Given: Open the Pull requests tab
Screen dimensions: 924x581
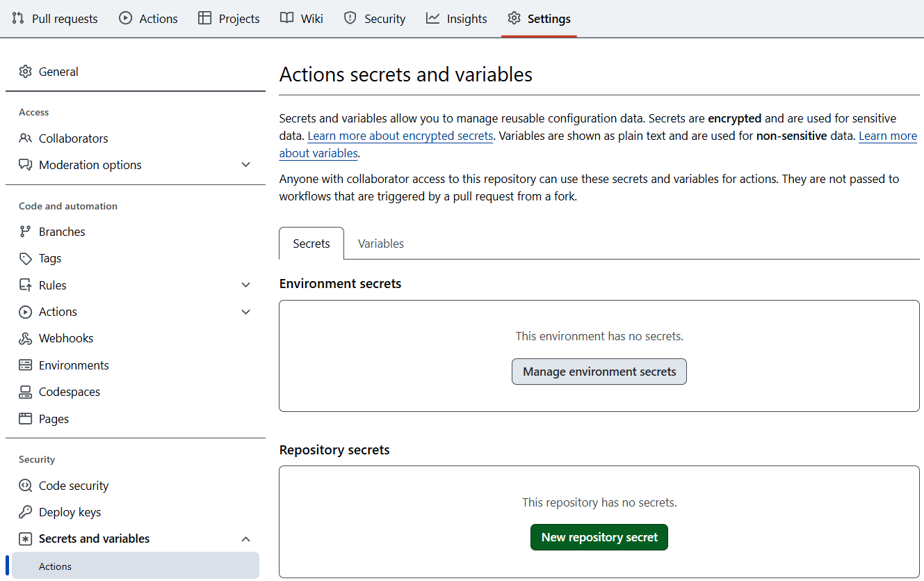Looking at the screenshot, I should click(x=55, y=19).
